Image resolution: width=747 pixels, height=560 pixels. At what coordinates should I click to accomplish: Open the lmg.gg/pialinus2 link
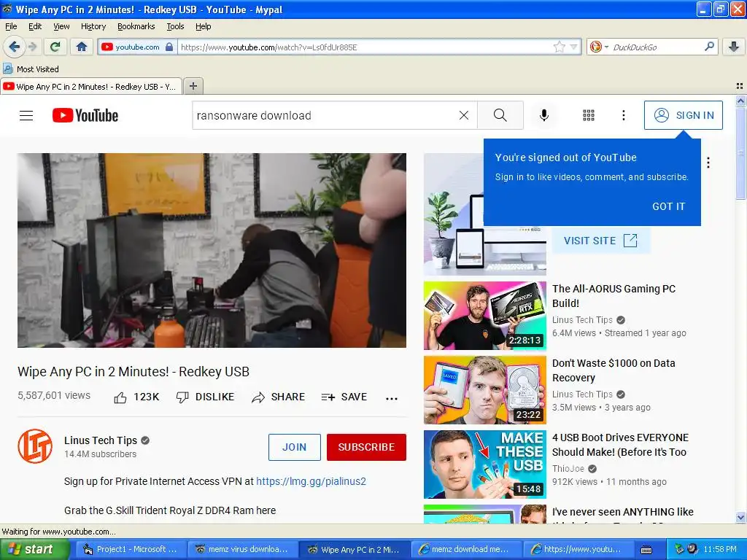coord(311,481)
